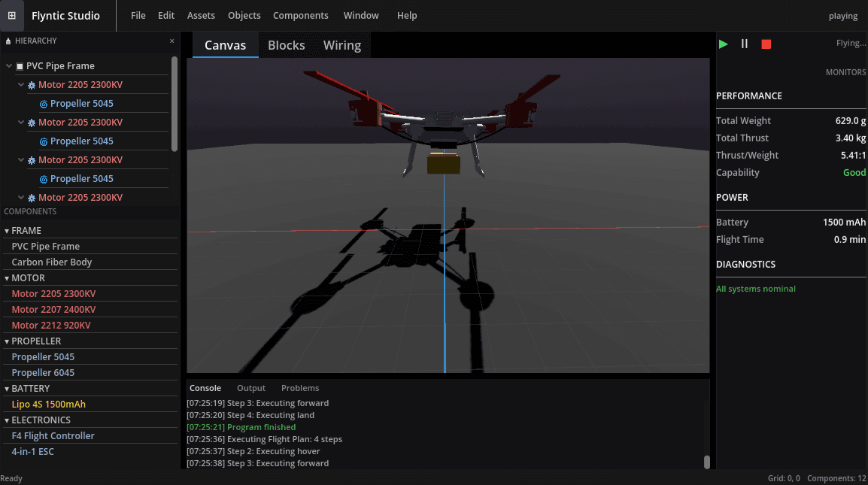Click the Flyntic Studio app grid icon
The width and height of the screenshot is (868, 485).
(x=11, y=16)
